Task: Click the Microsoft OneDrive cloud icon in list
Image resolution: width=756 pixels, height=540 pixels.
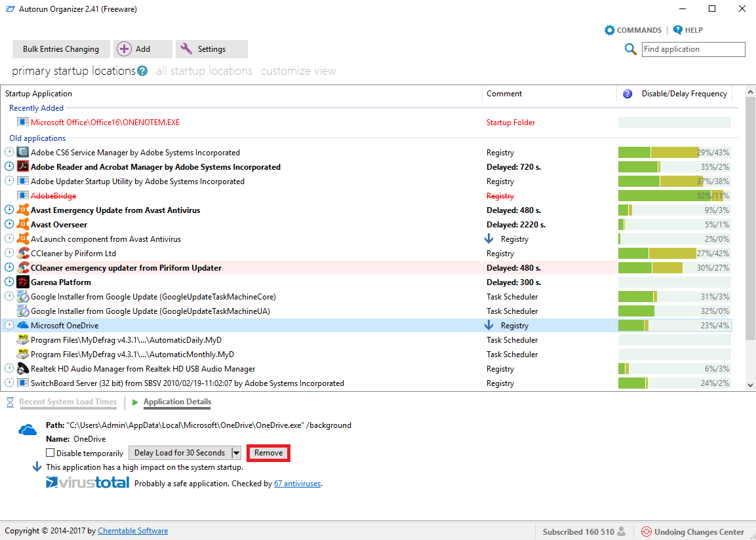Action: (23, 326)
